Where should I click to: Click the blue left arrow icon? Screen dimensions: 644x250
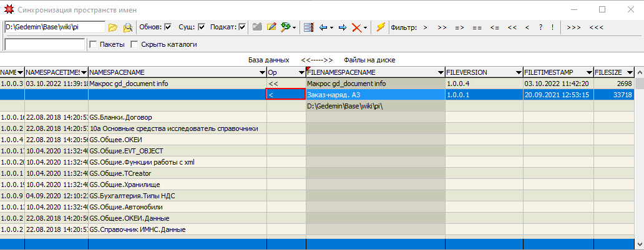(x=323, y=27)
